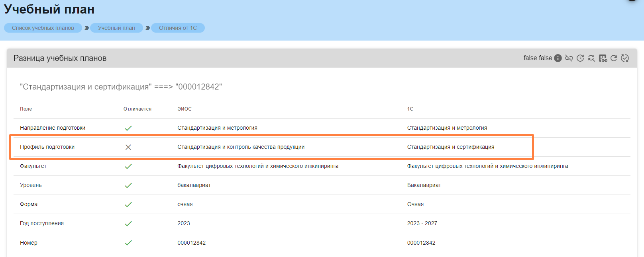Click ЭИОС number cell 000012842
Viewport: 644px width, 257px height.
(192, 243)
